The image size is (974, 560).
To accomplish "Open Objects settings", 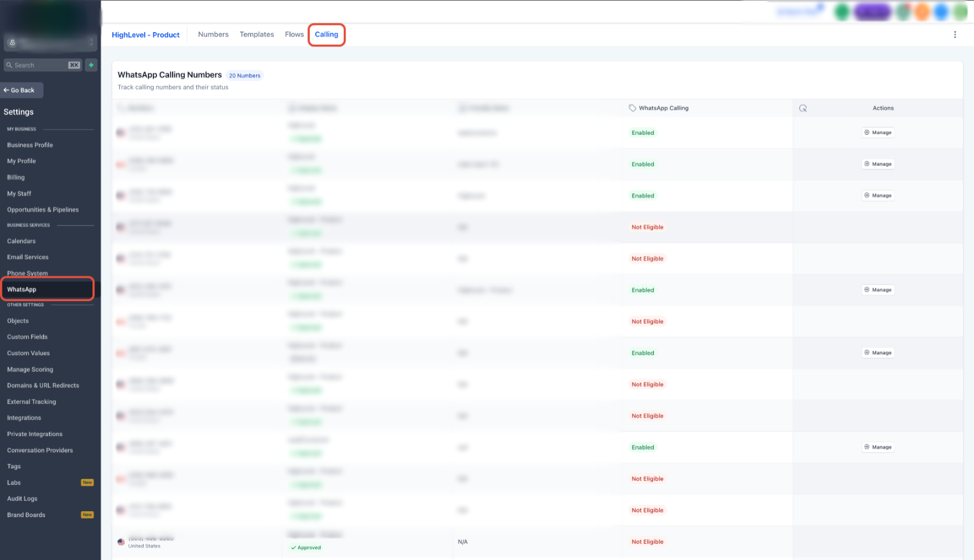I will (18, 321).
